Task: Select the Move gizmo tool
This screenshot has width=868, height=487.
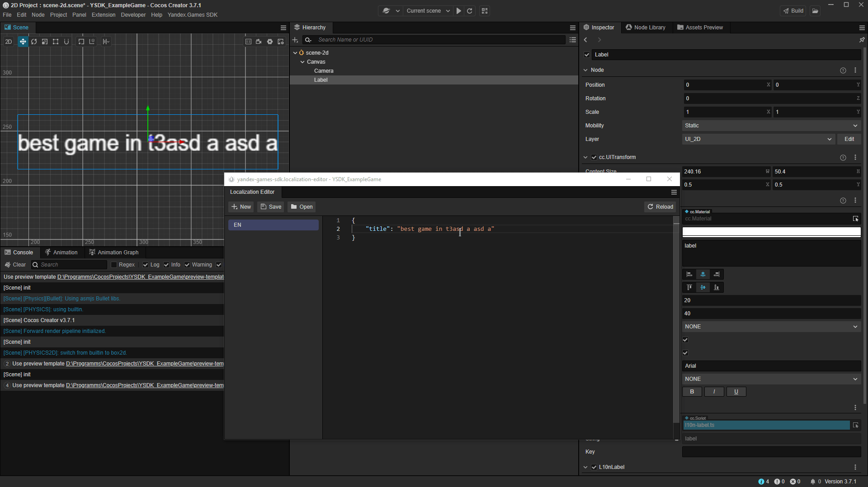Action: point(23,42)
